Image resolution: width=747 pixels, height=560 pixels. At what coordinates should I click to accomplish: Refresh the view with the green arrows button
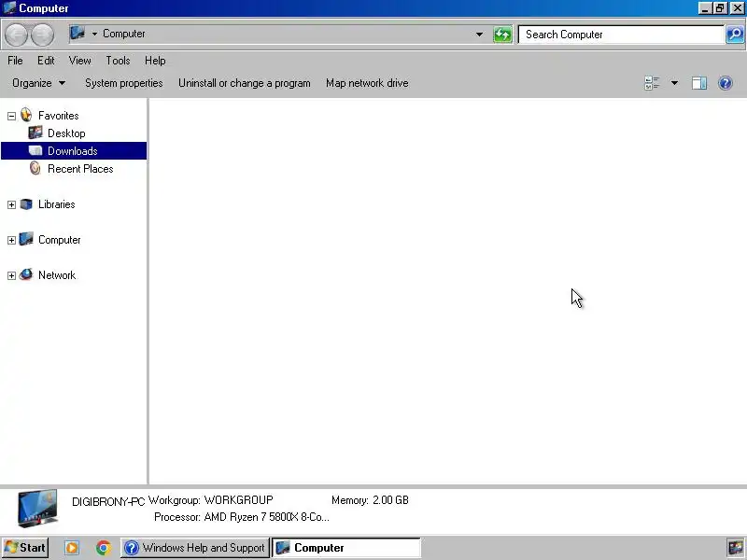pos(502,35)
